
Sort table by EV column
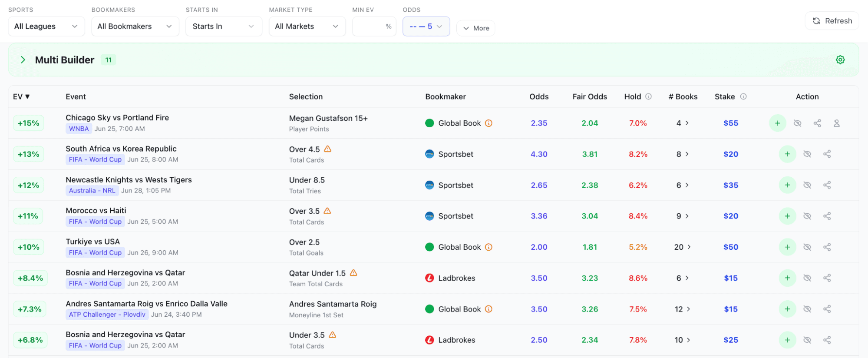21,96
